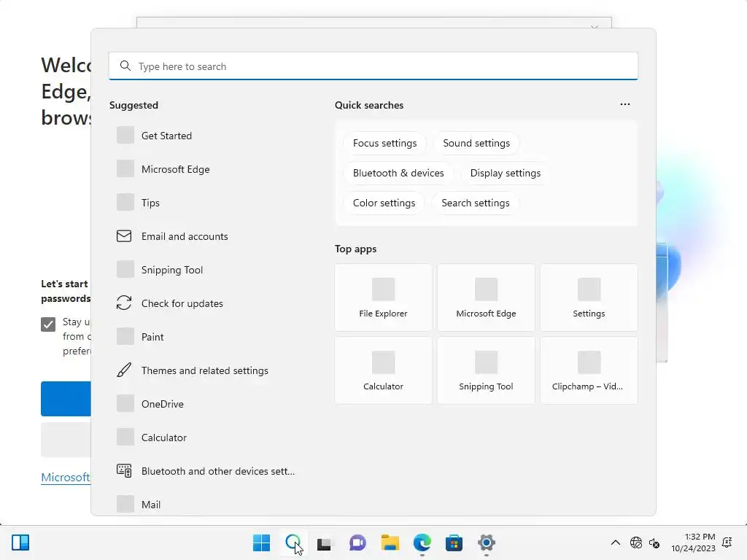Open Get Started from Suggested list
This screenshot has width=747, height=560.
click(x=207, y=136)
